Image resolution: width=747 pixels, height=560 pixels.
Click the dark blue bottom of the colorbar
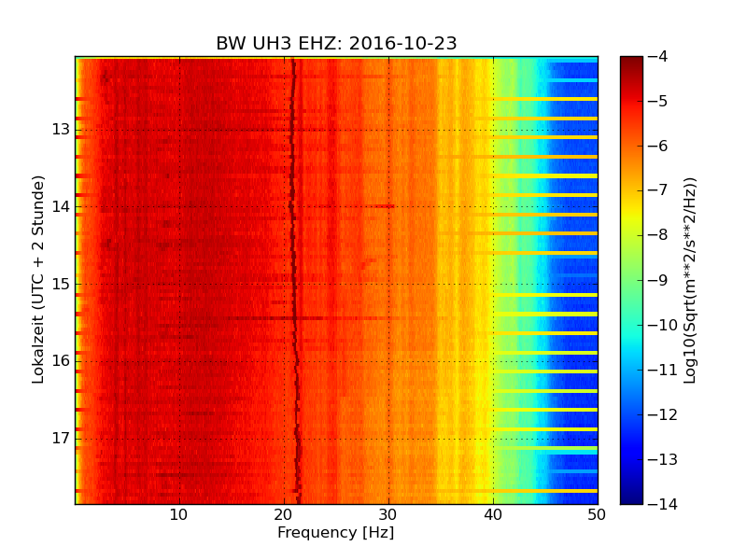point(632,496)
